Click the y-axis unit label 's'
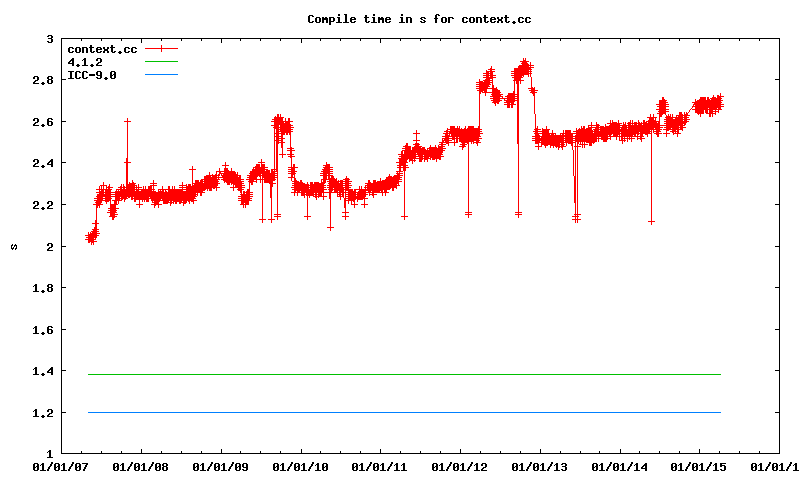The height and width of the screenshot is (480, 800). pyautogui.click(x=14, y=246)
